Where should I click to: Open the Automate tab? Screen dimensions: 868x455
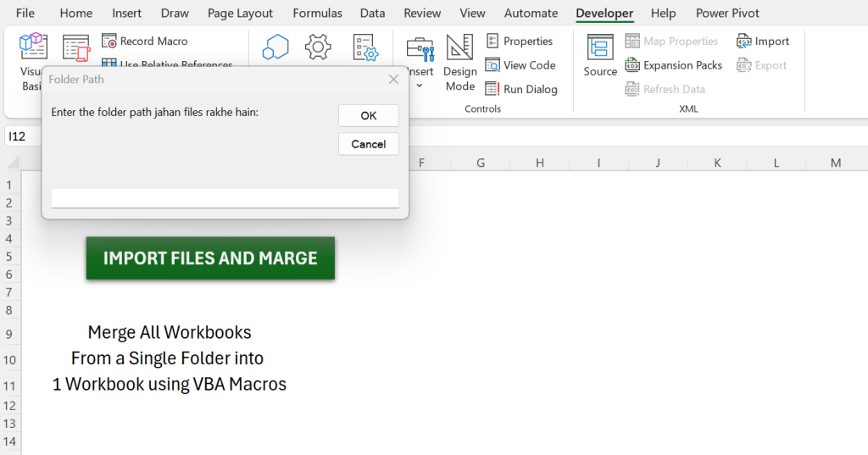531,14
